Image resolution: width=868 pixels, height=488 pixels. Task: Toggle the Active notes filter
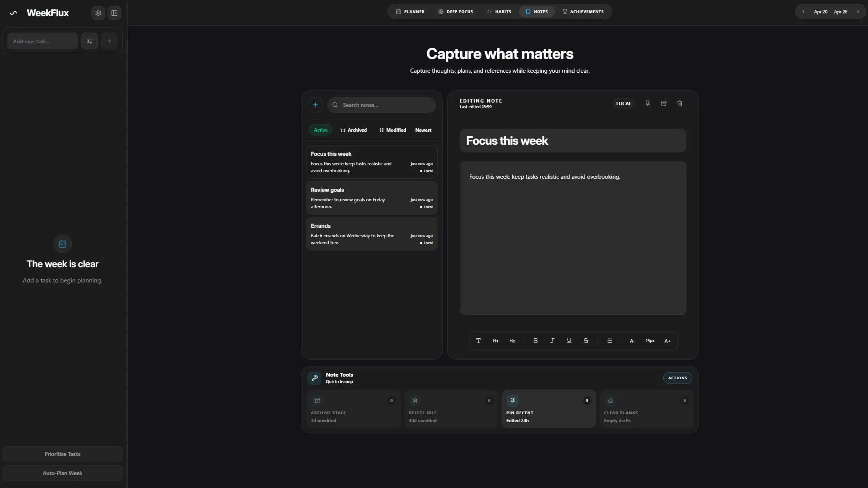320,130
